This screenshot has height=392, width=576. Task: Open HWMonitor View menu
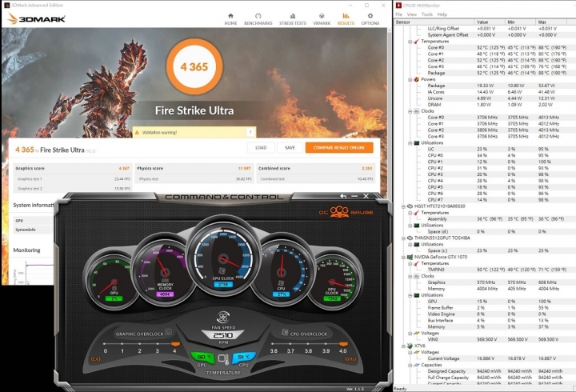pos(412,14)
